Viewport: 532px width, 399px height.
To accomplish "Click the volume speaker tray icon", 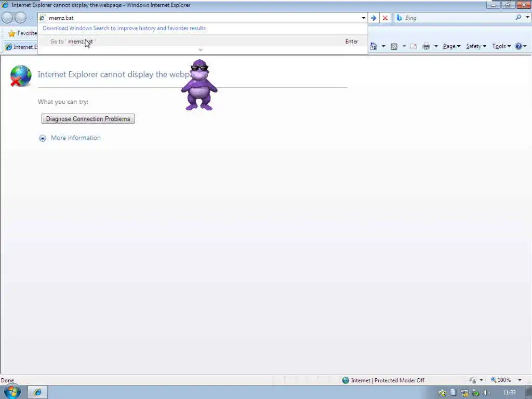I will point(487,393).
